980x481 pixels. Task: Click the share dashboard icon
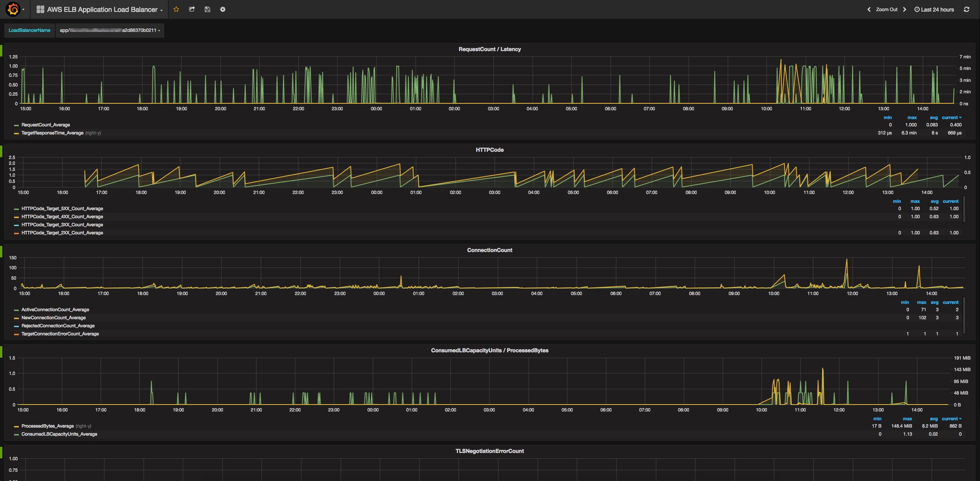pyautogui.click(x=192, y=9)
